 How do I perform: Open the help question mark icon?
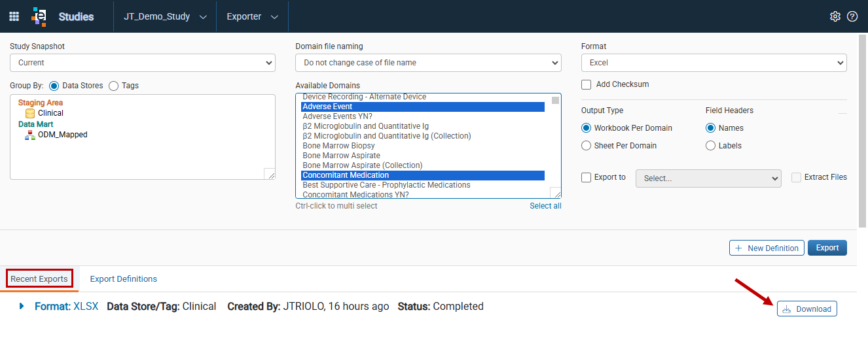point(852,16)
